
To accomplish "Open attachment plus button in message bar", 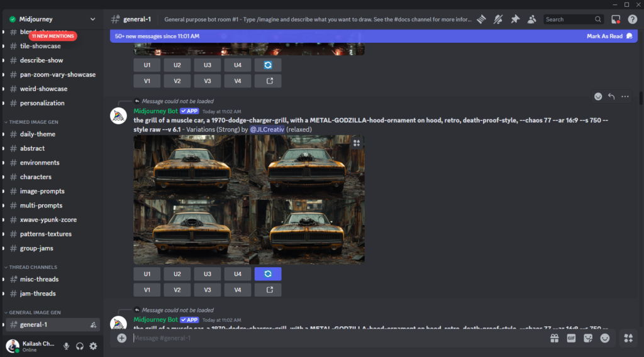I will (x=121, y=338).
